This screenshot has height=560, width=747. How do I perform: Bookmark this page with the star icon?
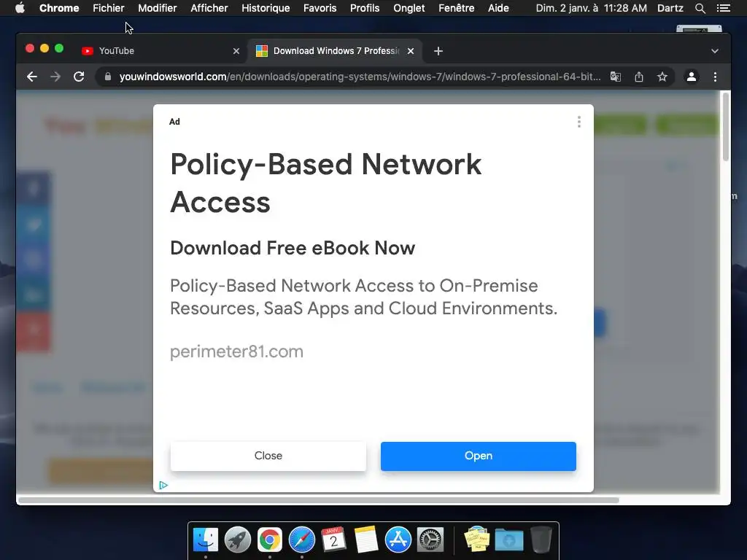[662, 77]
